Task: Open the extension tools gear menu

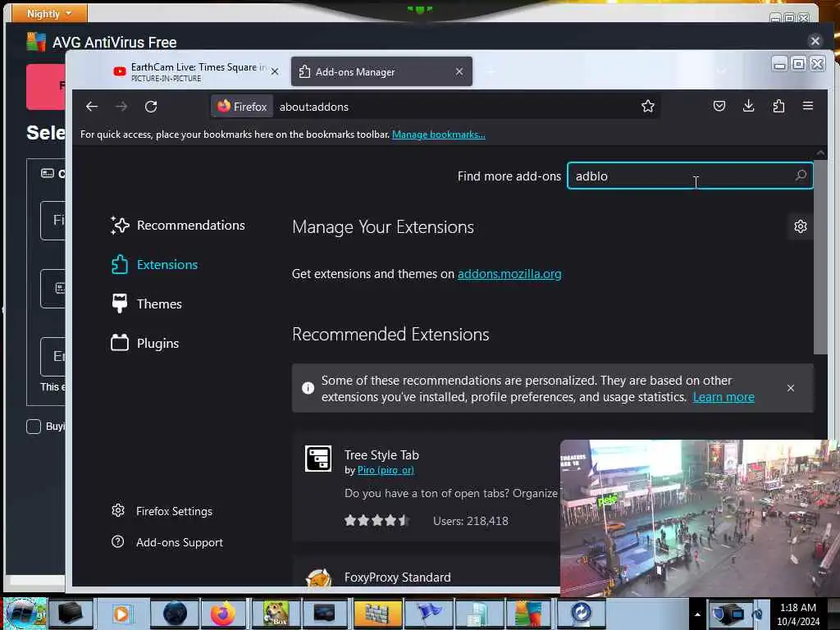Action: (x=801, y=226)
